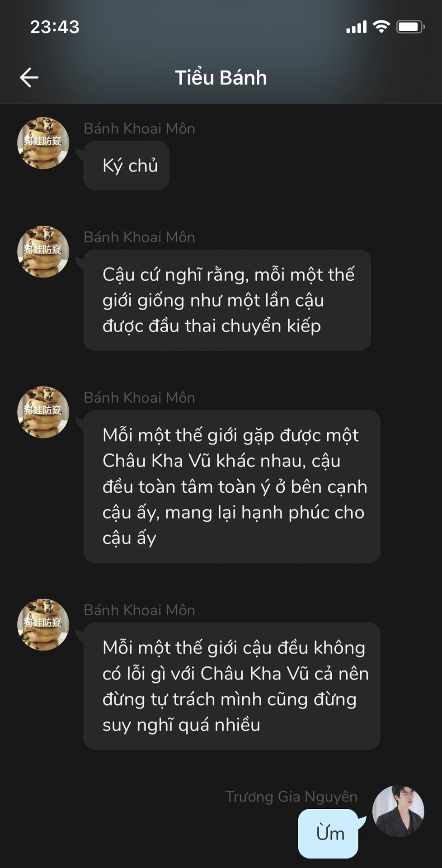The image size is (442, 868).
Task: Tap the back arrow in header
Action: 29,77
